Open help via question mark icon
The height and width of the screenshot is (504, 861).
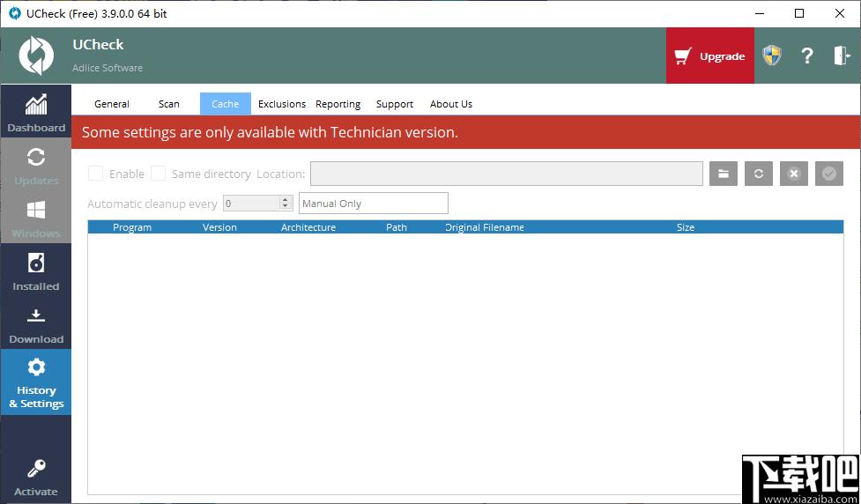coord(806,56)
